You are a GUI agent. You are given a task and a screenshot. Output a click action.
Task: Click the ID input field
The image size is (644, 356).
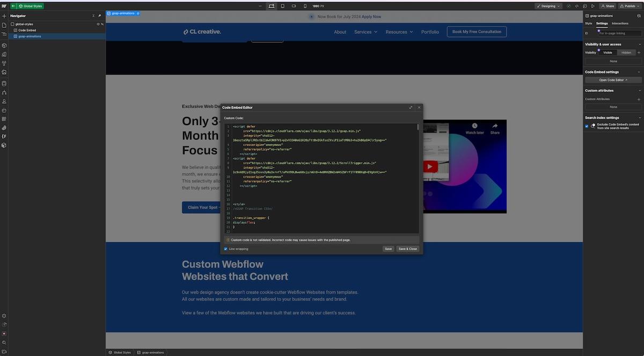coord(619,33)
